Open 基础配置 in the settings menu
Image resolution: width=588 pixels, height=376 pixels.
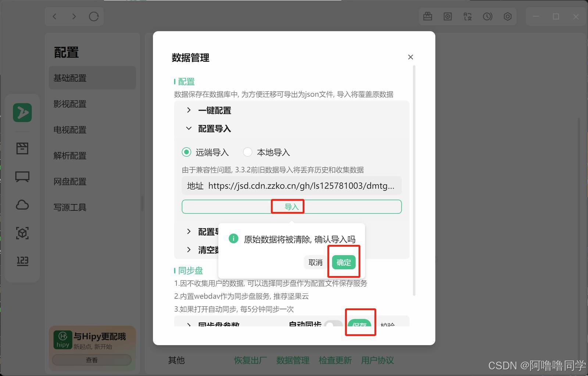pyautogui.click(x=92, y=78)
